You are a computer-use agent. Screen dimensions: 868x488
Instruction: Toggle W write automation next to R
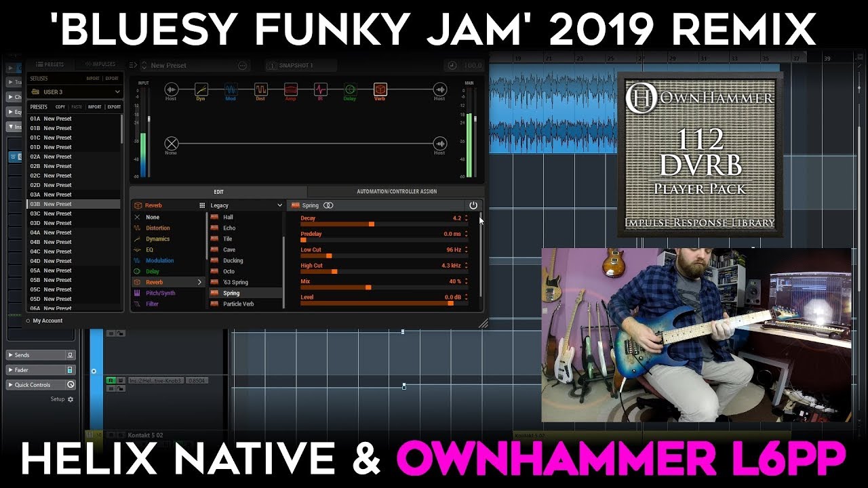(x=119, y=381)
